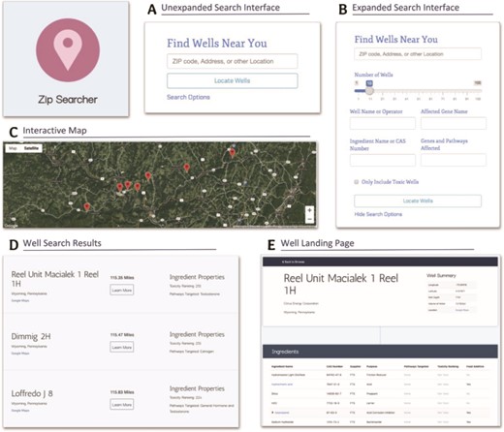Click the Purpose column header

coord(372,366)
